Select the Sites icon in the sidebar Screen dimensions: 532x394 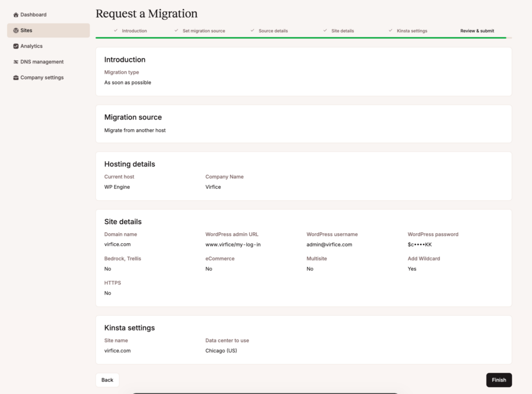[15, 30]
